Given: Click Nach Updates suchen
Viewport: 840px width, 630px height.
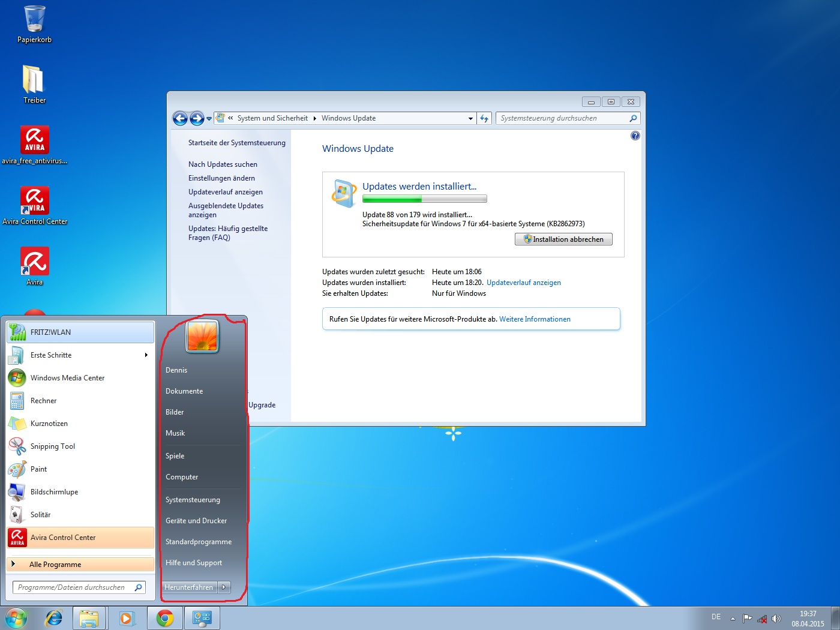Looking at the screenshot, I should 223,164.
